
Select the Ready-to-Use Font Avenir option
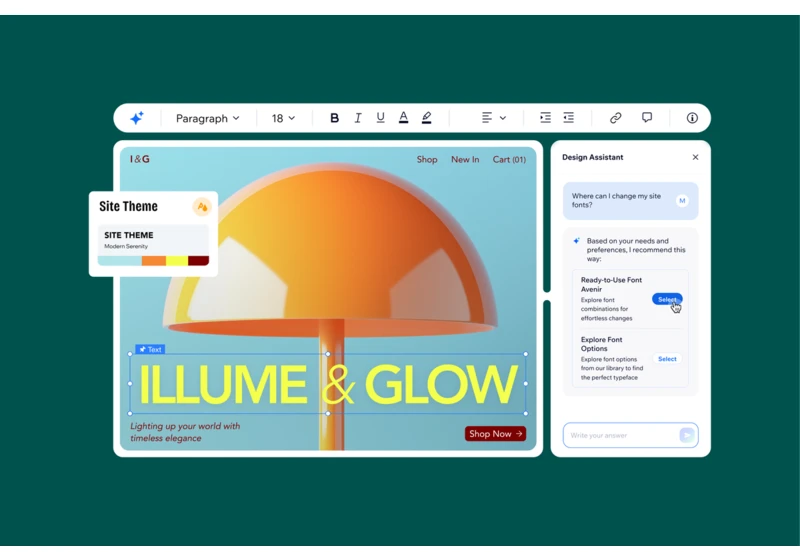pyautogui.click(x=667, y=299)
